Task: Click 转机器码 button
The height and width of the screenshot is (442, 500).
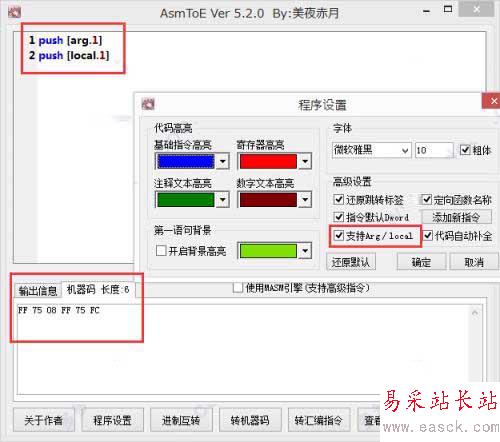Action: pos(250,420)
